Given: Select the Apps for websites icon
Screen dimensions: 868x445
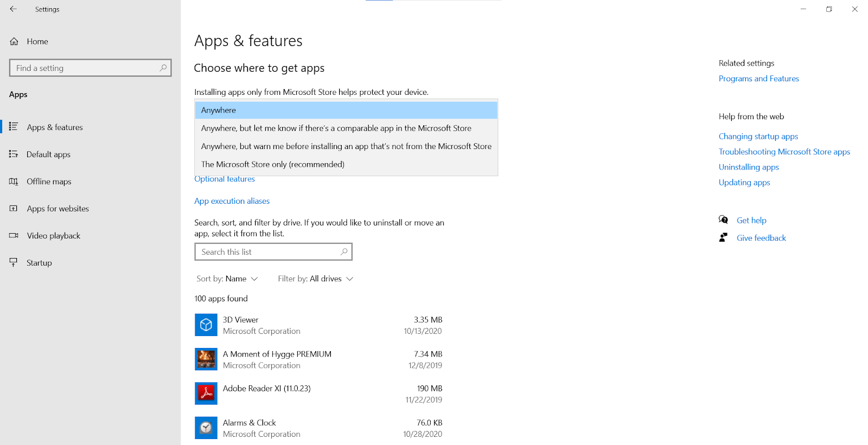Looking at the screenshot, I should pos(14,208).
